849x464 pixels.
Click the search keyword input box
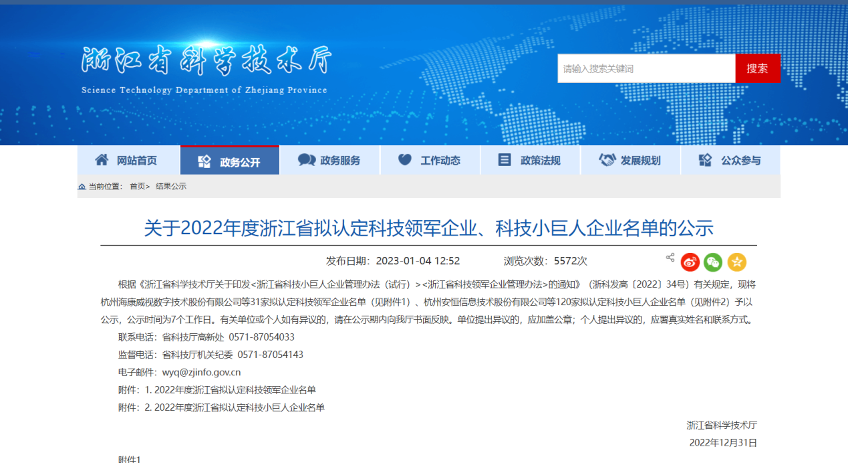646,69
